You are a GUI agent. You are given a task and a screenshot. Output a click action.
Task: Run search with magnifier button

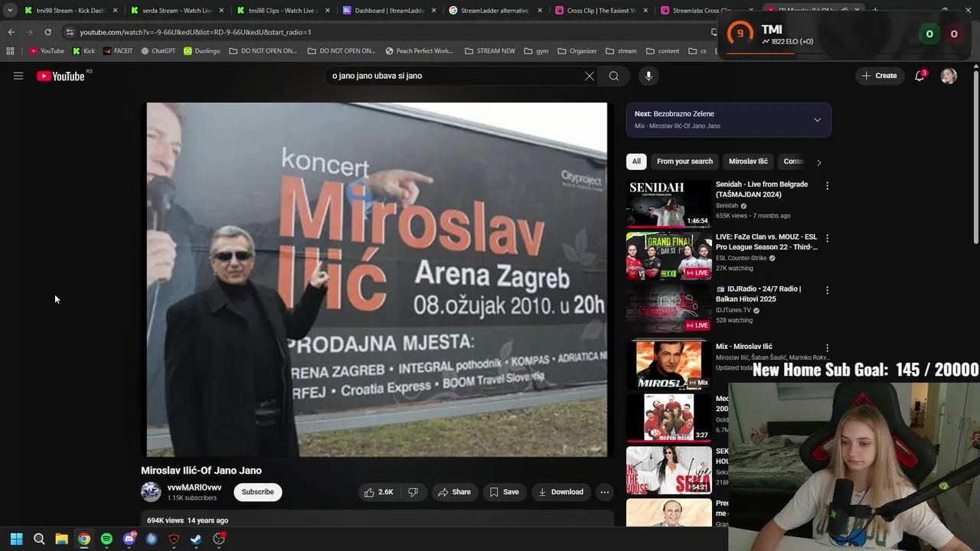[613, 76]
